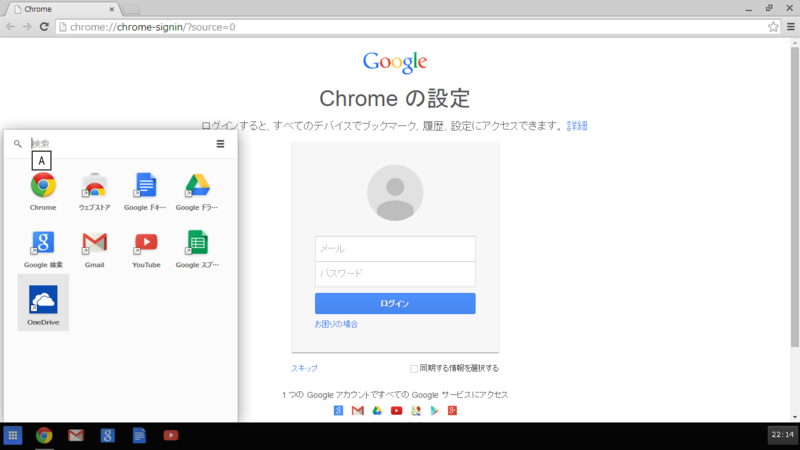Click the small YouTube service icon below

pos(396,410)
